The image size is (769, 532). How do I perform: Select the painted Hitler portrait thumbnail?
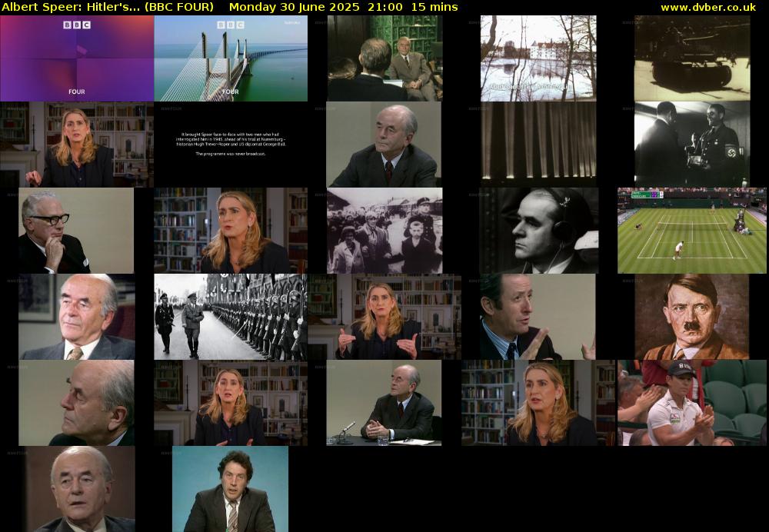click(691, 317)
